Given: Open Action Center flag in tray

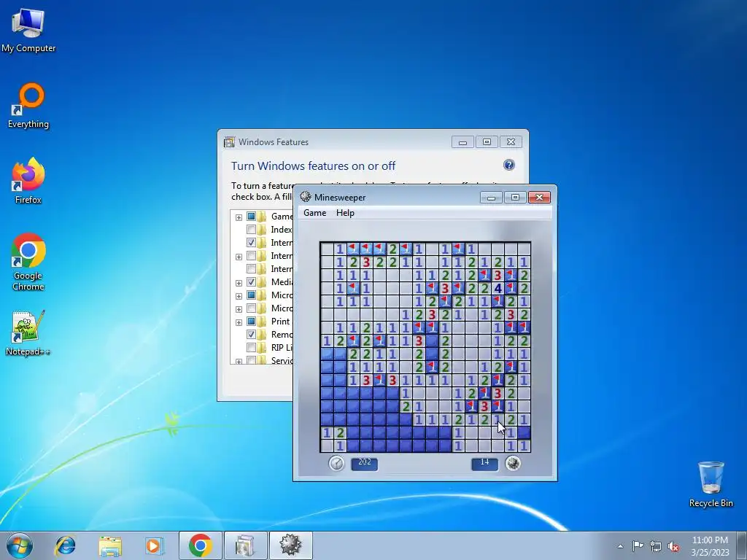Looking at the screenshot, I should tap(638, 545).
